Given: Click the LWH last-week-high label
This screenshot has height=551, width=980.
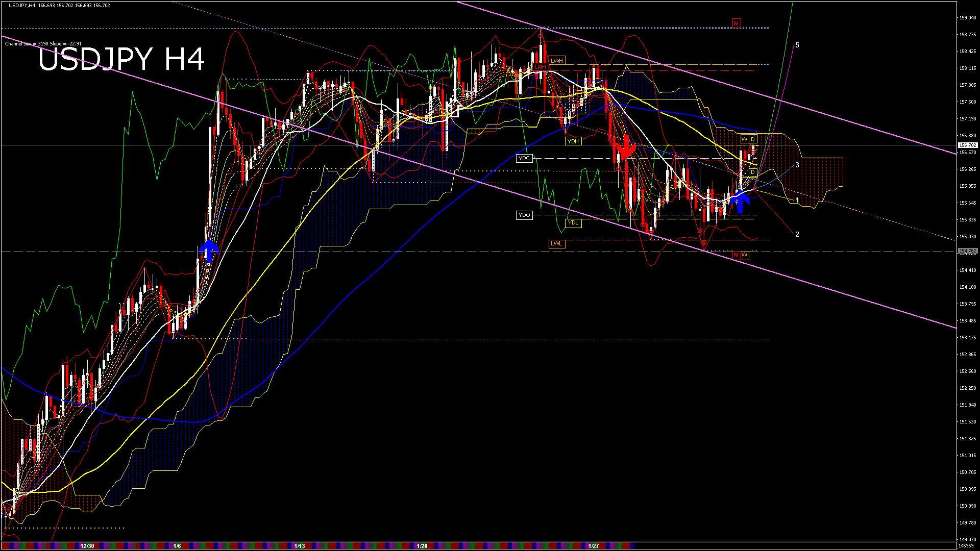Looking at the screenshot, I should (x=557, y=61).
